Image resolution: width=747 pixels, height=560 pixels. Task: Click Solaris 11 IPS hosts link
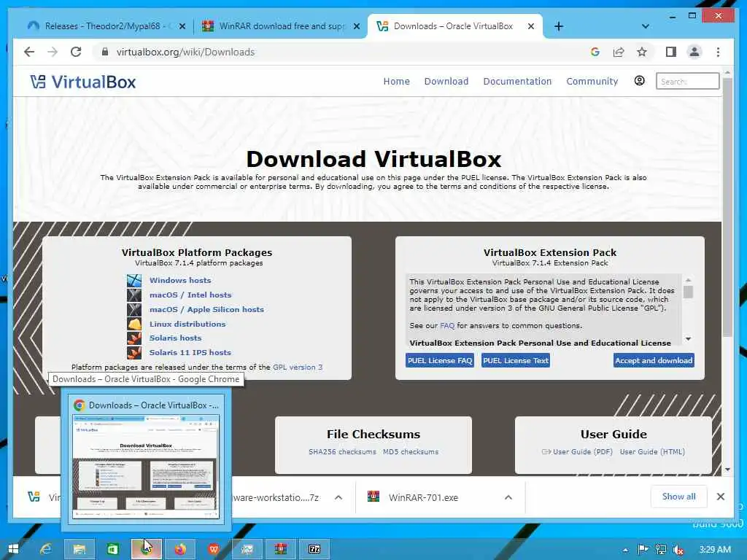tap(190, 352)
